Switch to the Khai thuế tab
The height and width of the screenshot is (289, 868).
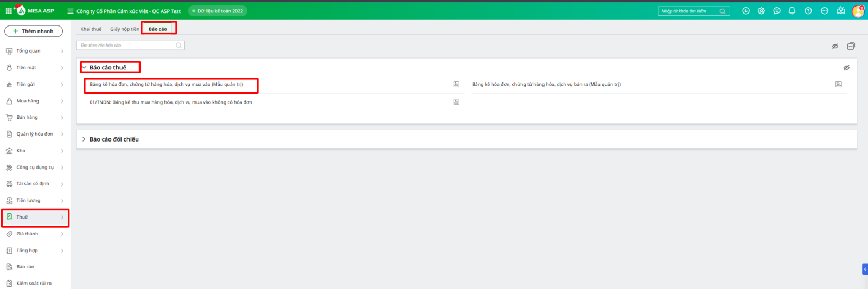(x=91, y=29)
